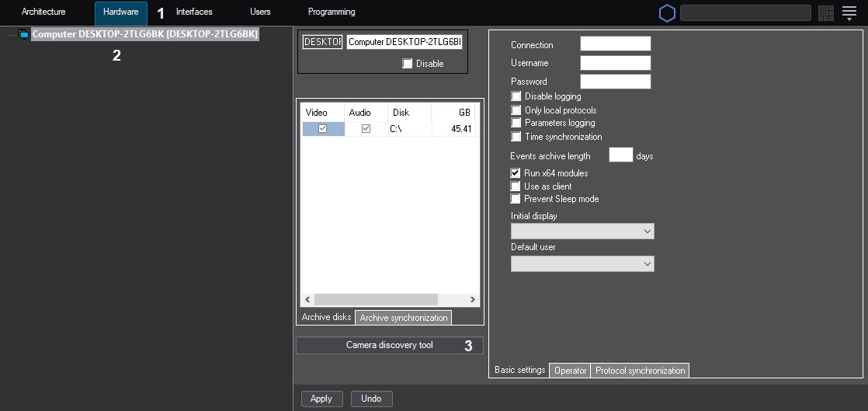
Task: Click the horizontal scrollbar thumb of disk table
Action: [376, 300]
